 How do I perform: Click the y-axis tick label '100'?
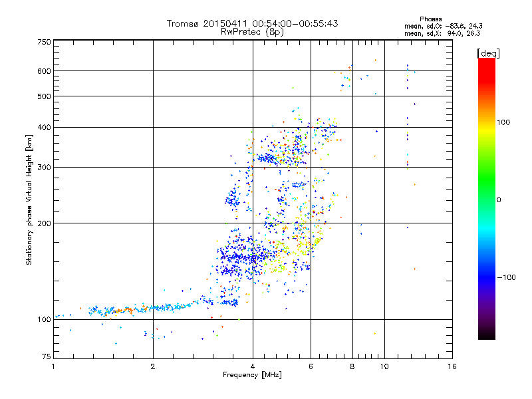[x=44, y=320]
